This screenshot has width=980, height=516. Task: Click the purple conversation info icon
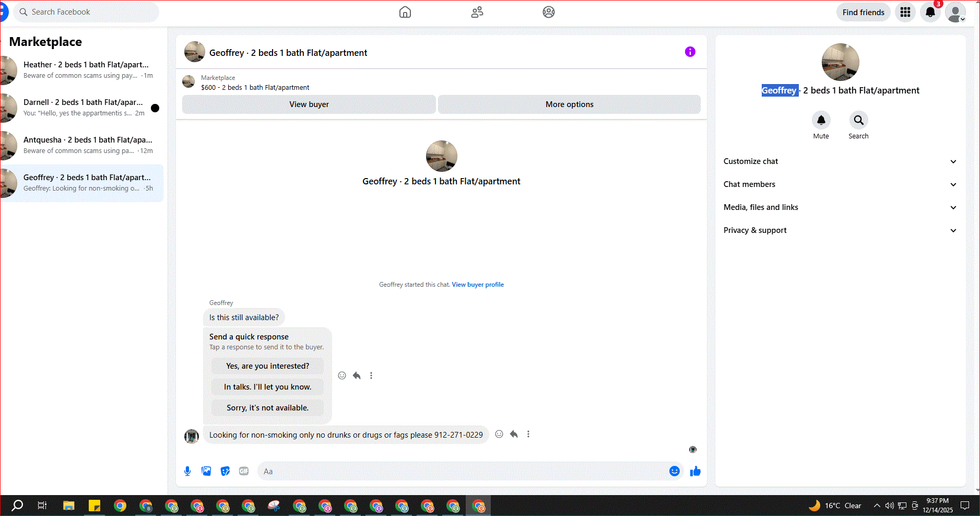690,52
